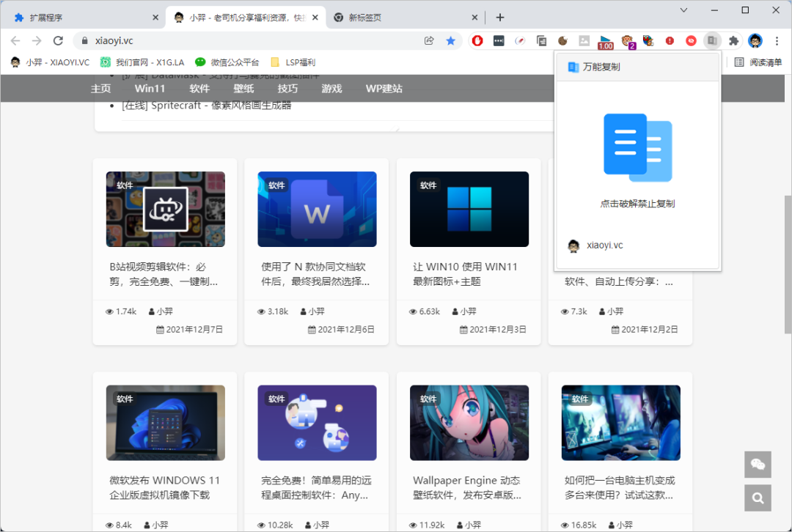Open the 微信公众平台 bookmark

point(227,62)
